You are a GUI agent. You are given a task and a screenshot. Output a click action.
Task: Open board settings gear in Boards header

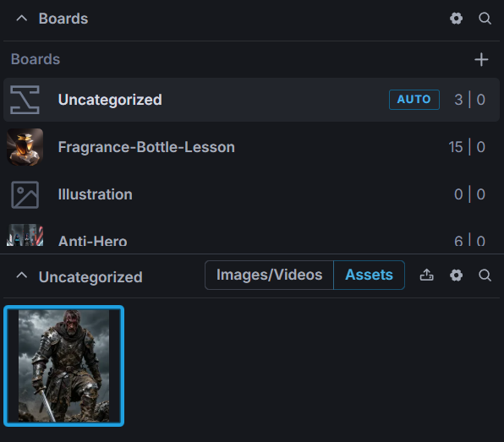[456, 19]
